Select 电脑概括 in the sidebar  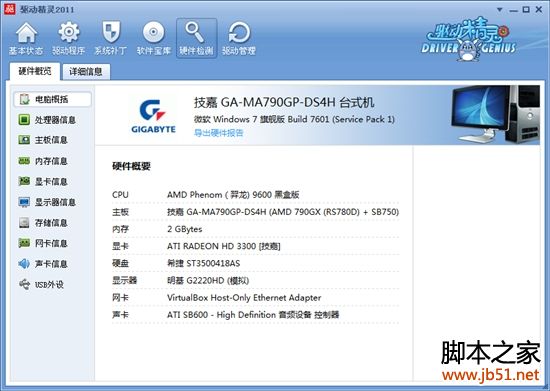(x=51, y=99)
